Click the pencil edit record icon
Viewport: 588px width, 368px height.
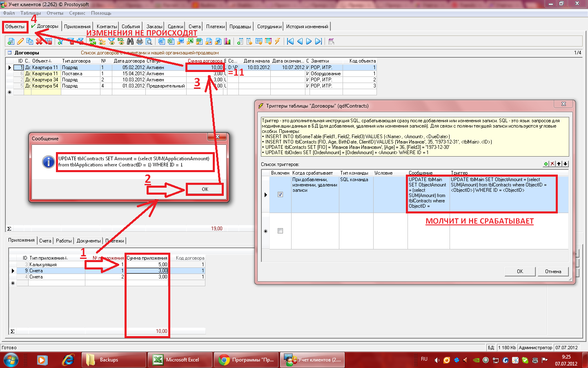20,41
